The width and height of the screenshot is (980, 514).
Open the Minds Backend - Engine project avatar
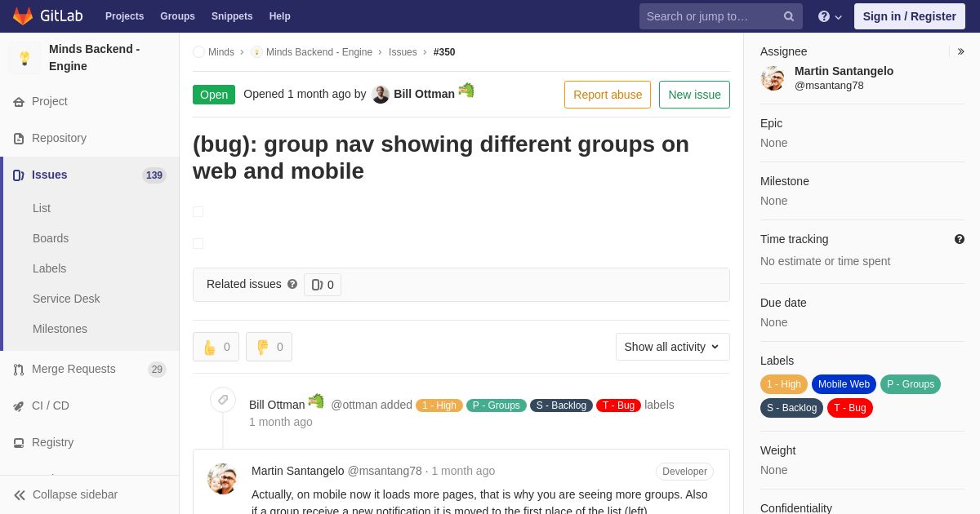[x=24, y=58]
